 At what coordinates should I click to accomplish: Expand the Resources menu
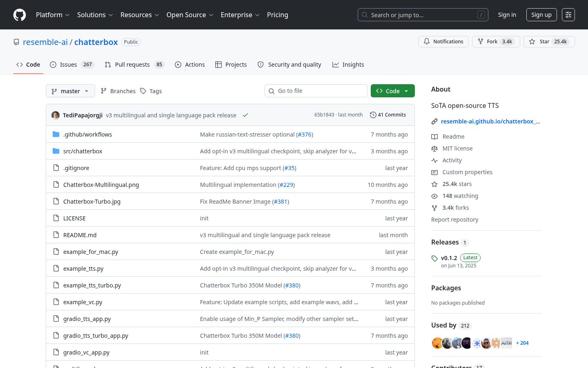coord(140,15)
